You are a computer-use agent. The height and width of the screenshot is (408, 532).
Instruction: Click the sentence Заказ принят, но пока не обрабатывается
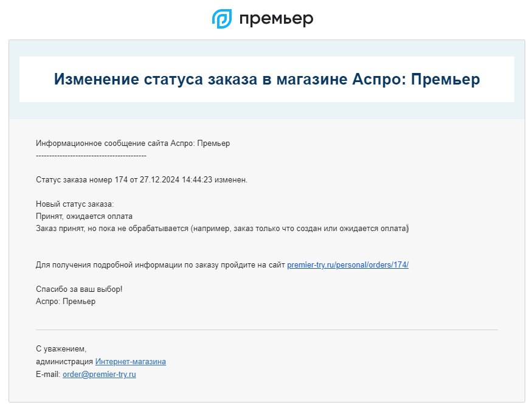coord(112,229)
